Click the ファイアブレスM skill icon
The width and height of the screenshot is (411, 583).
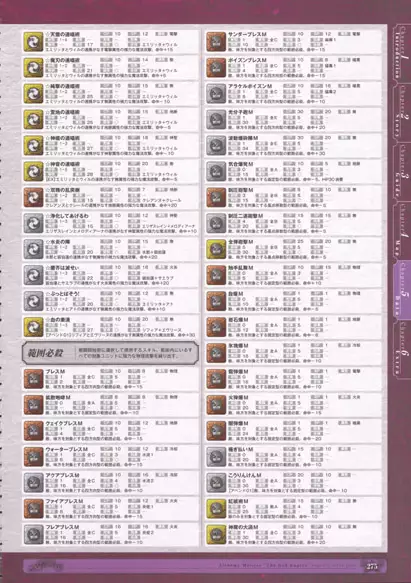[33, 508]
